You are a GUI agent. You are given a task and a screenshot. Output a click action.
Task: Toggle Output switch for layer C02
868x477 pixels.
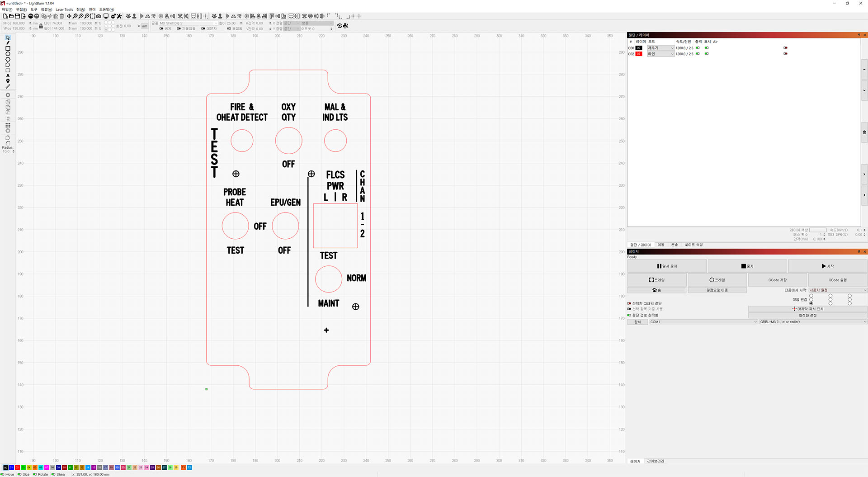point(698,54)
